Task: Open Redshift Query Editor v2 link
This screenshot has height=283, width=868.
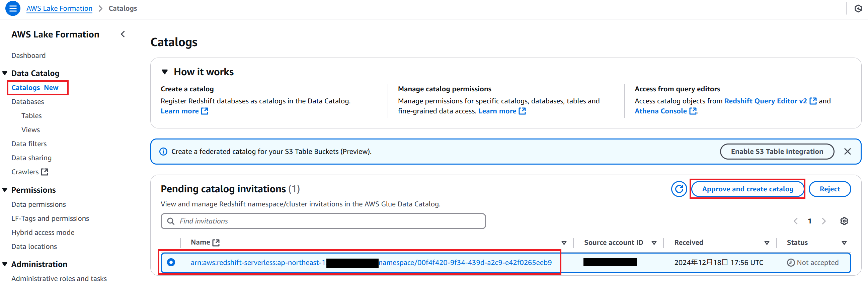Action: 770,101
